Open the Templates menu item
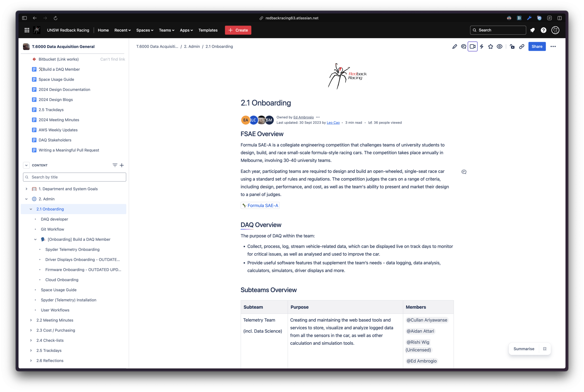Viewport: 584px width, 392px height. (x=208, y=30)
